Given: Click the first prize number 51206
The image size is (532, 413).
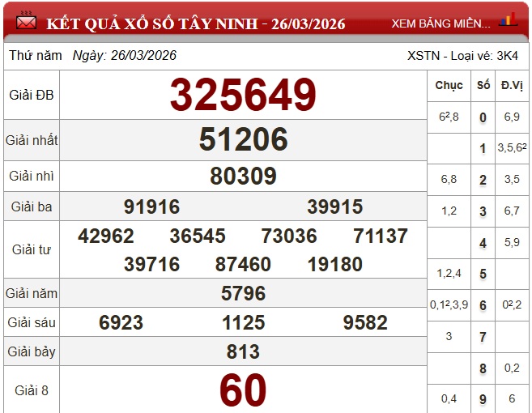Looking at the screenshot, I should (x=243, y=141).
